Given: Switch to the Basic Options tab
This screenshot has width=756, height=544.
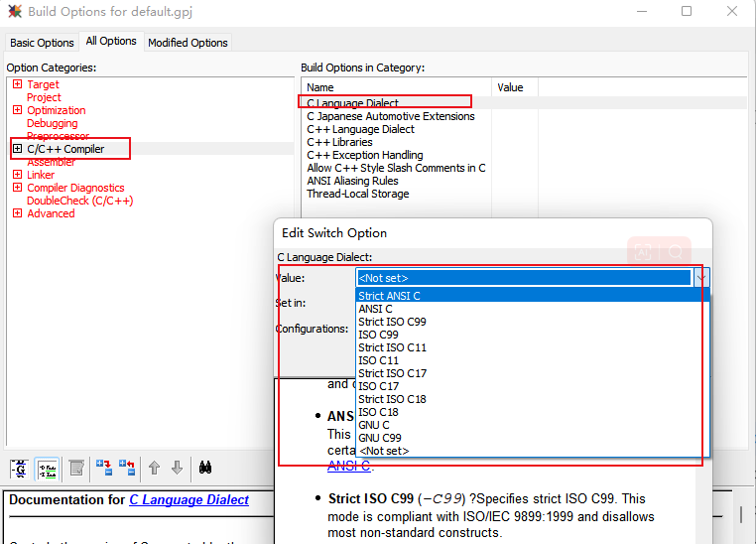Looking at the screenshot, I should click(42, 43).
